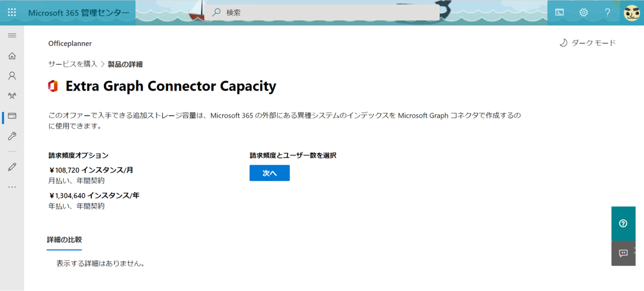Open the account profile avatar
Screen dimensions: 644x291
[x=632, y=12]
